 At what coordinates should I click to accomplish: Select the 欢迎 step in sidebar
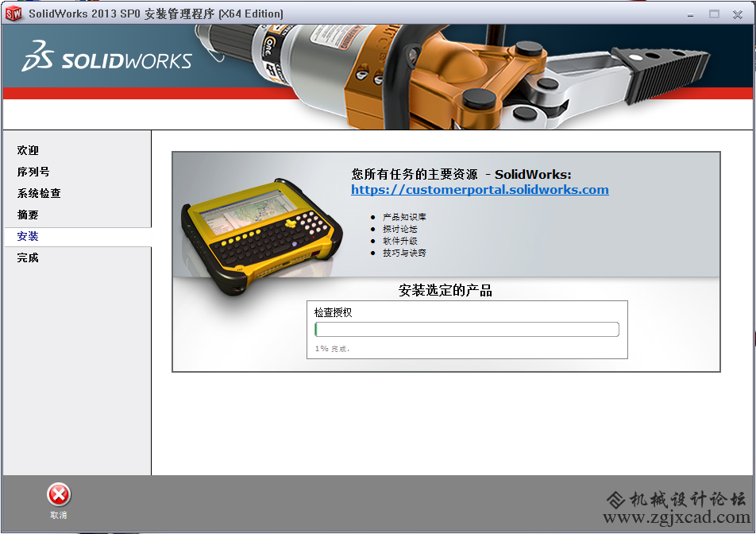click(28, 150)
